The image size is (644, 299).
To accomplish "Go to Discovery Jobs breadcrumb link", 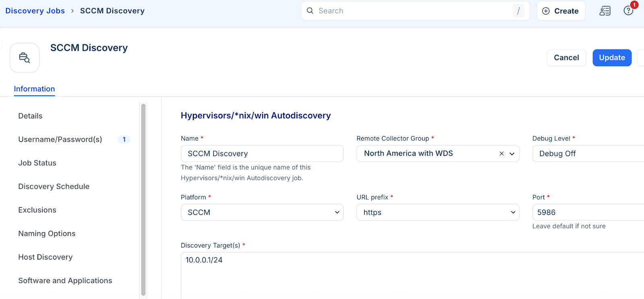I will [x=35, y=11].
